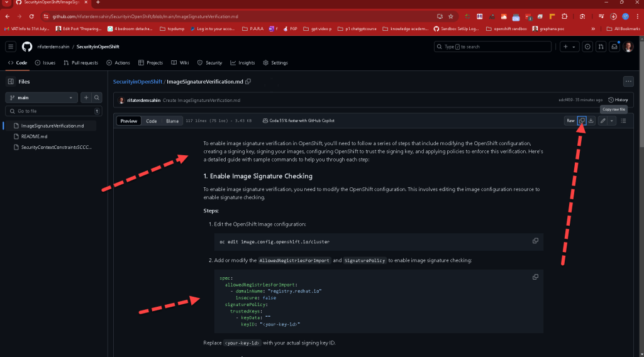The width and height of the screenshot is (644, 357).
Task: Open the All Bookmarks folder
Action: [x=623, y=29]
